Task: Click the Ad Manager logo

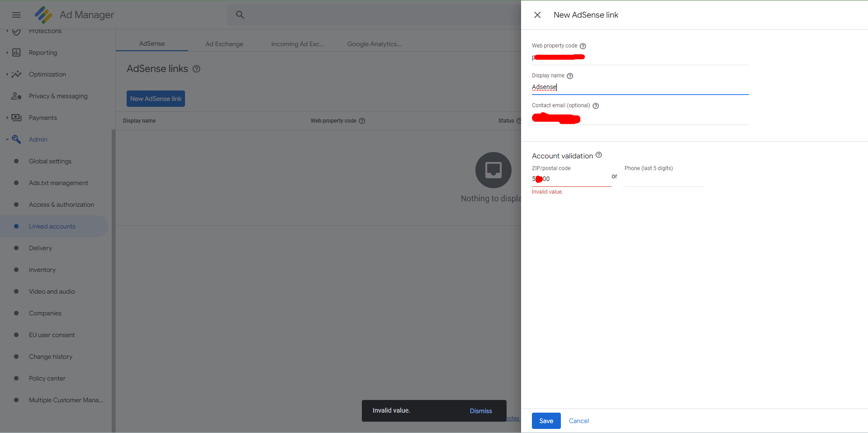Action: click(x=43, y=15)
